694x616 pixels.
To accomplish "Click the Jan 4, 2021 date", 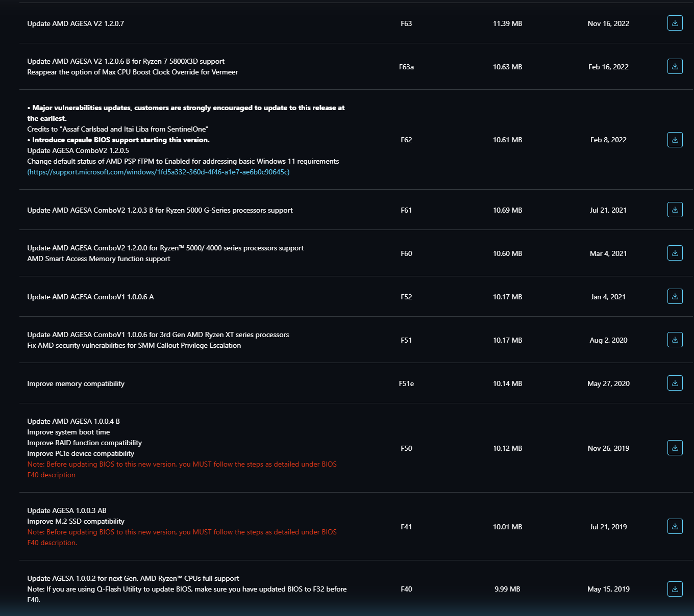I will pyautogui.click(x=608, y=297).
